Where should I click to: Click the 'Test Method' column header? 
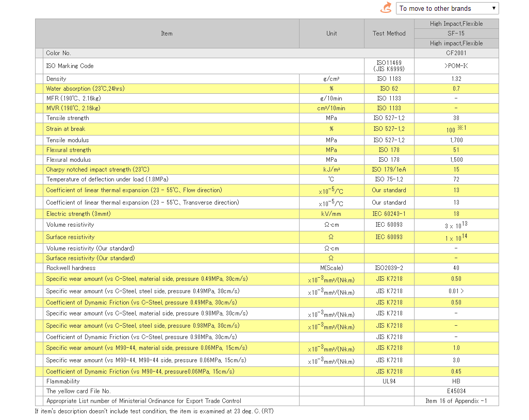click(389, 33)
